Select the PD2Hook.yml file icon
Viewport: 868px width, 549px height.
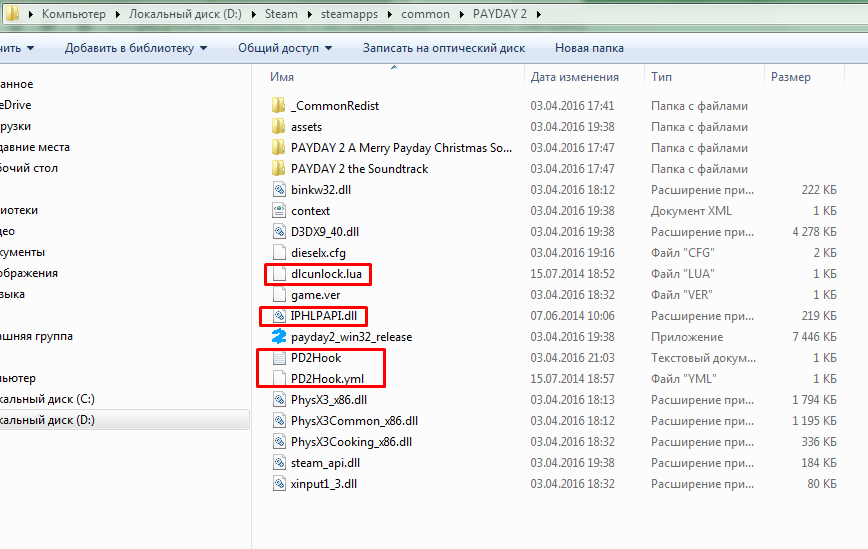279,379
